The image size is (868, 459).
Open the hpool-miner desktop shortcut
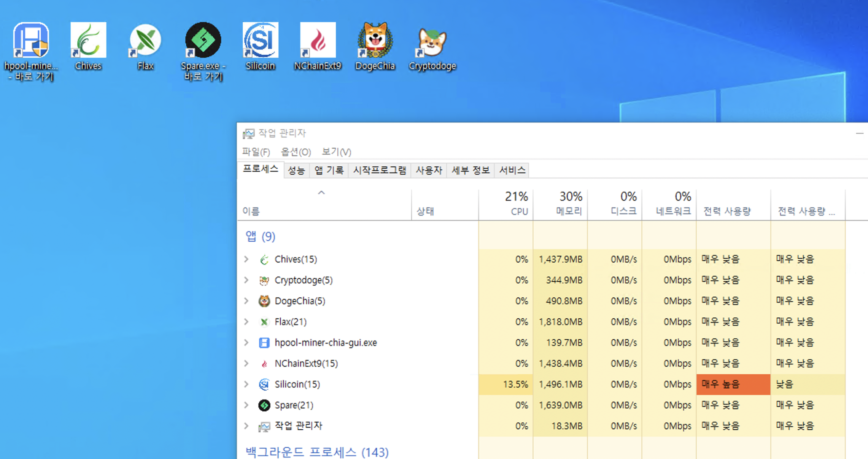pyautogui.click(x=31, y=41)
